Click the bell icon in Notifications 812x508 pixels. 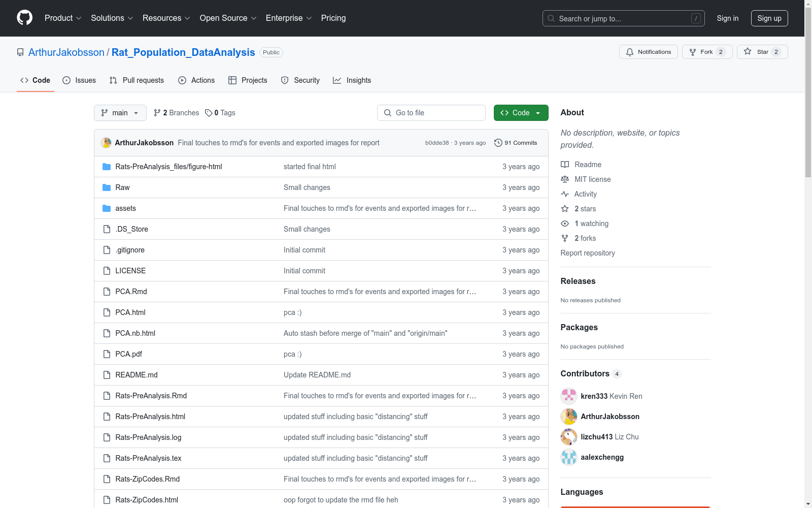pos(630,52)
